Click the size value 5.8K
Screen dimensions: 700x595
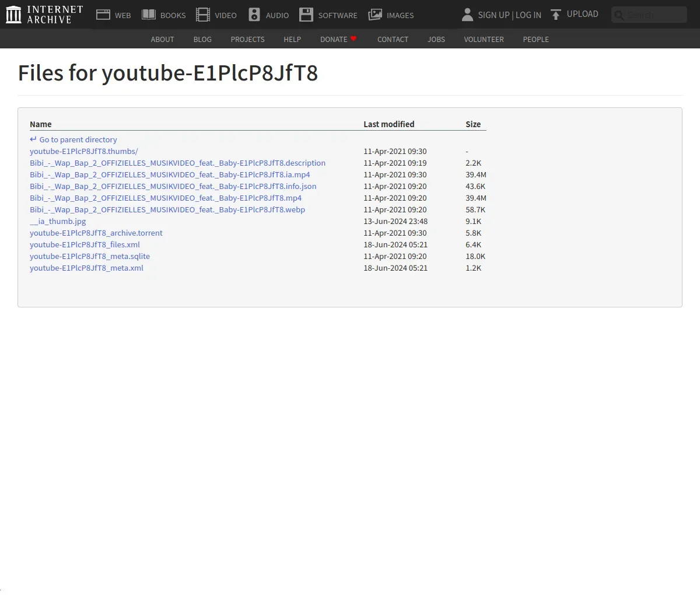pos(474,233)
